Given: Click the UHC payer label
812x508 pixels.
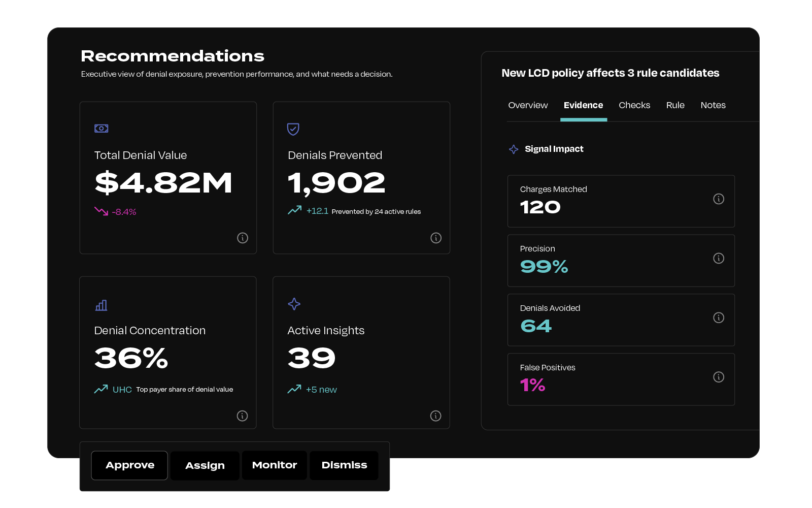Looking at the screenshot, I should tap(122, 390).
